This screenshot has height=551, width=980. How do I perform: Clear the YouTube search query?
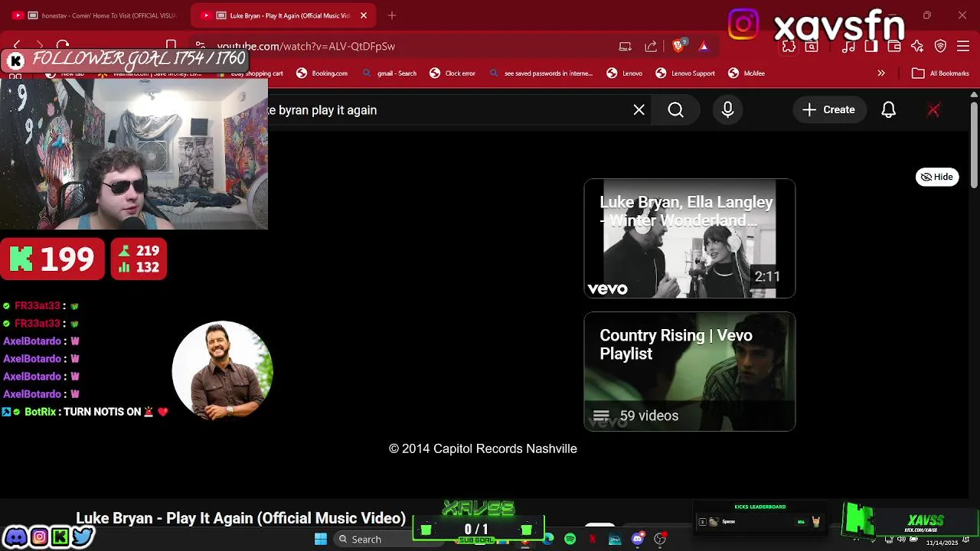coord(639,110)
